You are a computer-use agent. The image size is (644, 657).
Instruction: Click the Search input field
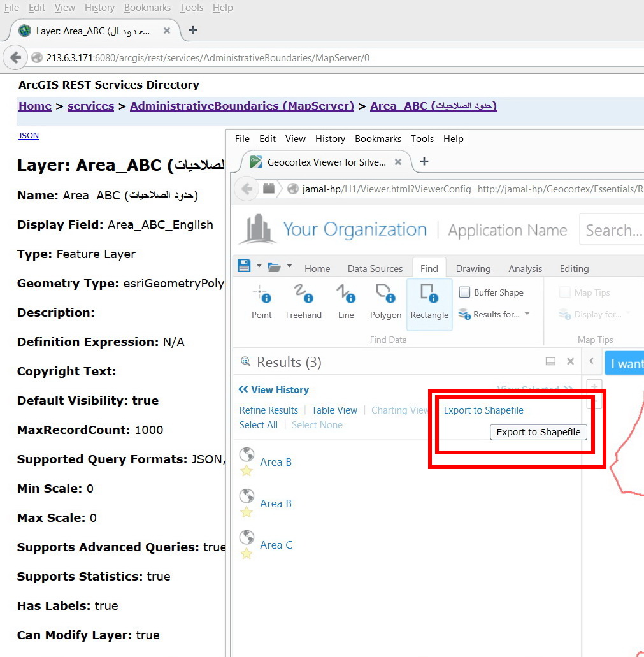pyautogui.click(x=612, y=229)
